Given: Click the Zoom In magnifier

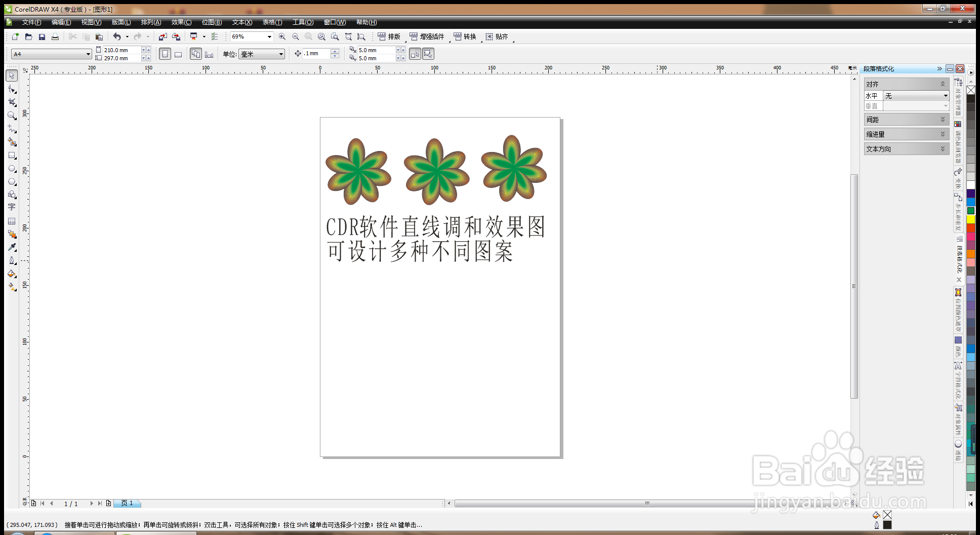Looking at the screenshot, I should coord(282,36).
